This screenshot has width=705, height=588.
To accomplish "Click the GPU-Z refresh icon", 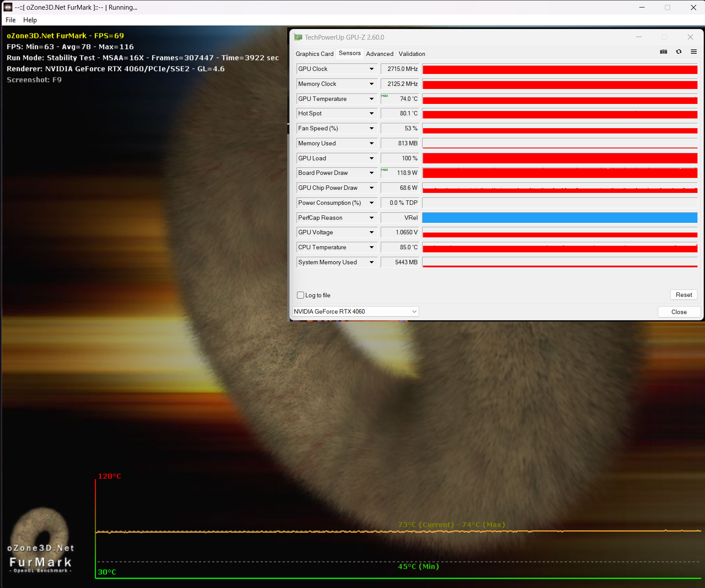I will 679,52.
